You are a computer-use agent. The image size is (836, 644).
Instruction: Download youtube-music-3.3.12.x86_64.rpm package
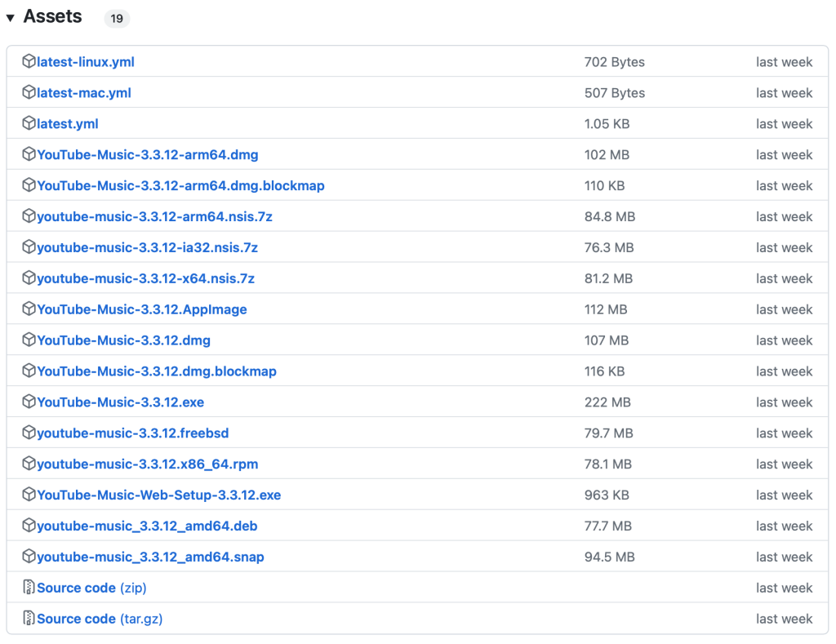pyautogui.click(x=147, y=464)
